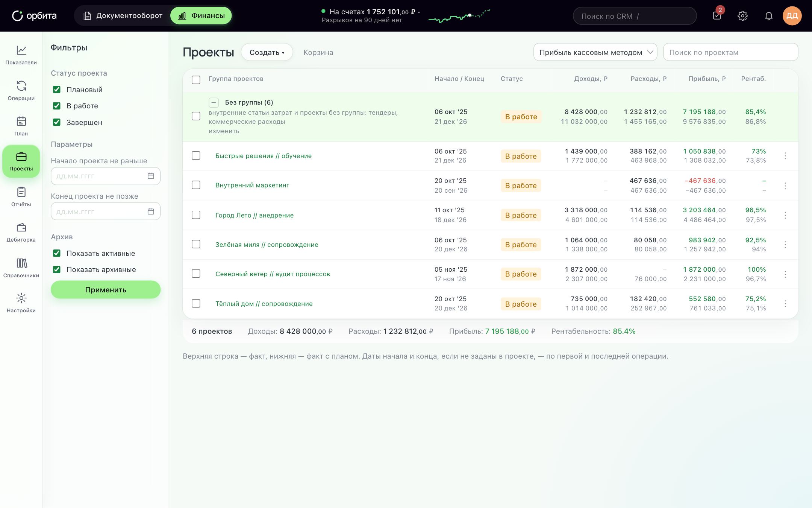Screen dimensions: 812x508
Task: Open calendar picker for Начало проекта
Action: (x=151, y=176)
